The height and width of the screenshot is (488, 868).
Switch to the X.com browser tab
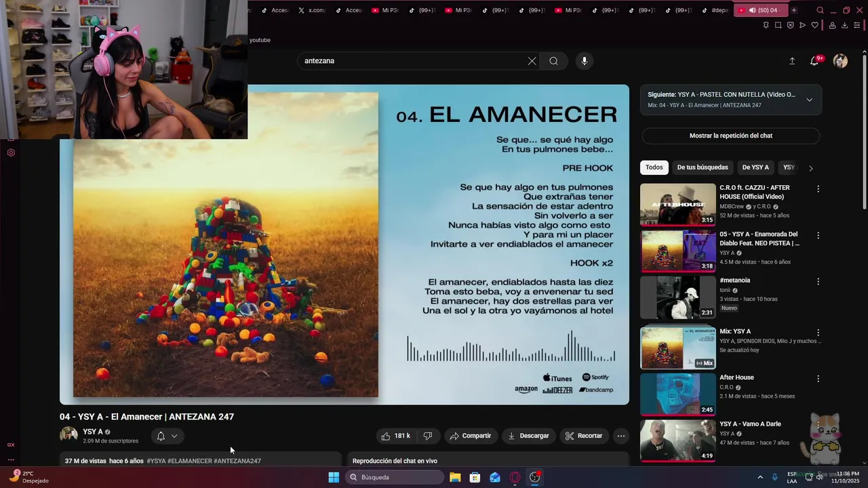pyautogui.click(x=313, y=10)
